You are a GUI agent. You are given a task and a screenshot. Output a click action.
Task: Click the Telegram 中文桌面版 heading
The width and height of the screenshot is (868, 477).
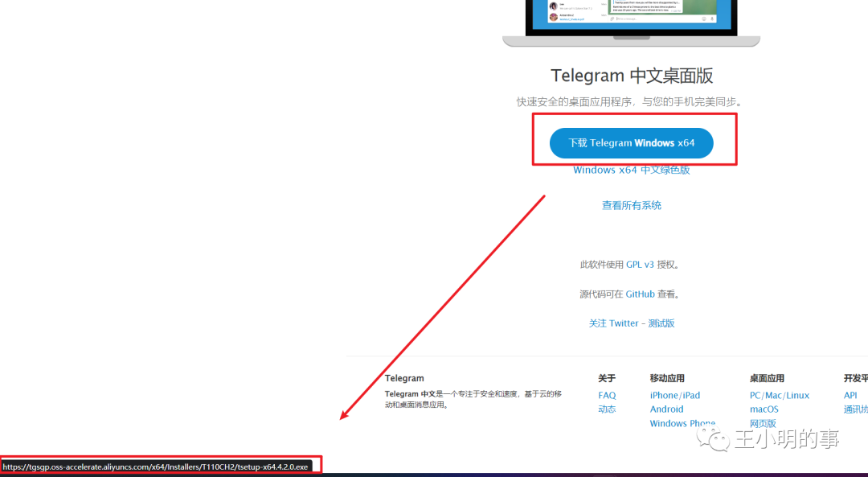tap(632, 76)
